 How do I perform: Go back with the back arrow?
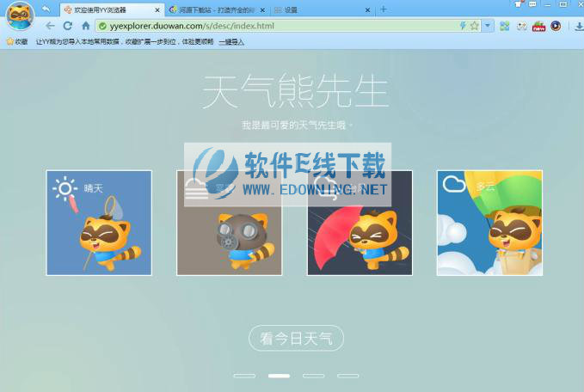(x=49, y=26)
